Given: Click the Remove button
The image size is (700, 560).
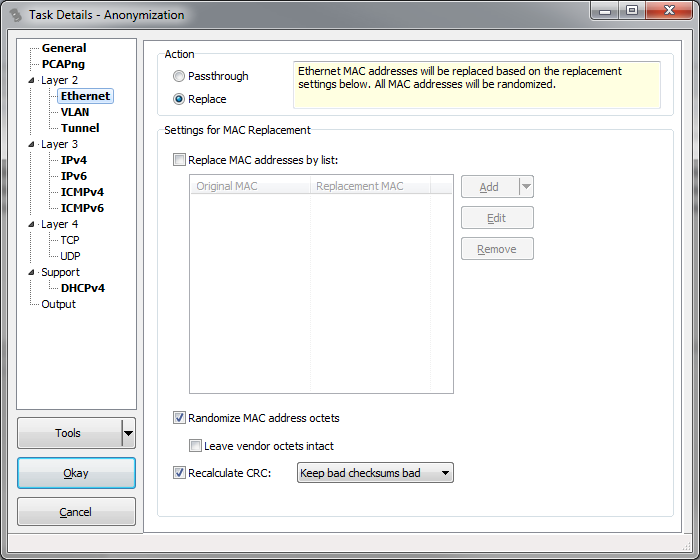Looking at the screenshot, I should [x=497, y=249].
